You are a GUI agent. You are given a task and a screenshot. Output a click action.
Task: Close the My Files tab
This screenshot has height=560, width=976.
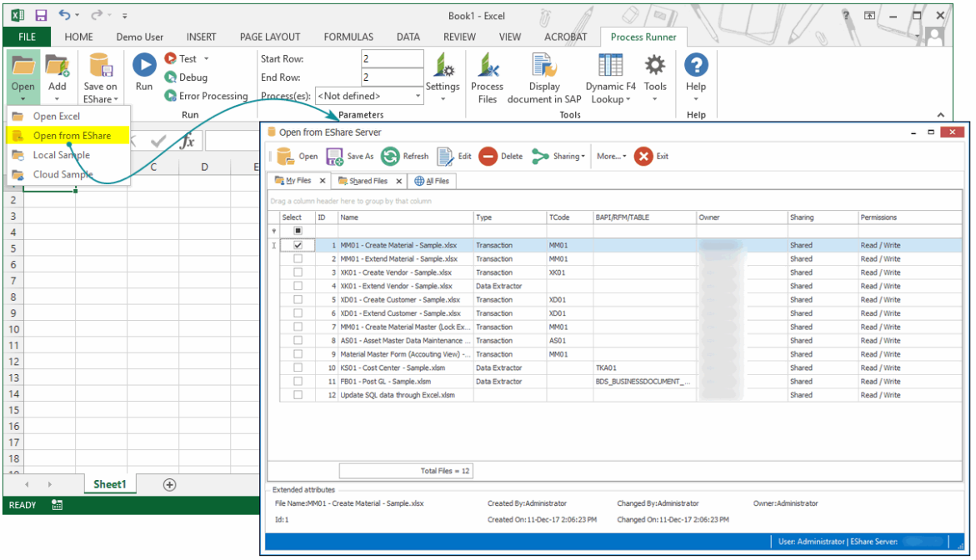(323, 181)
